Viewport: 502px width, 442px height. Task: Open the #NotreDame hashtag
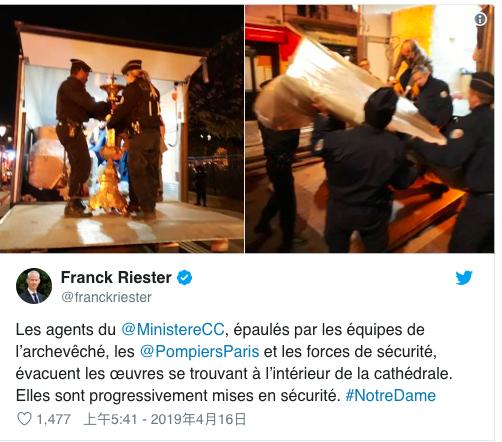pyautogui.click(x=391, y=395)
